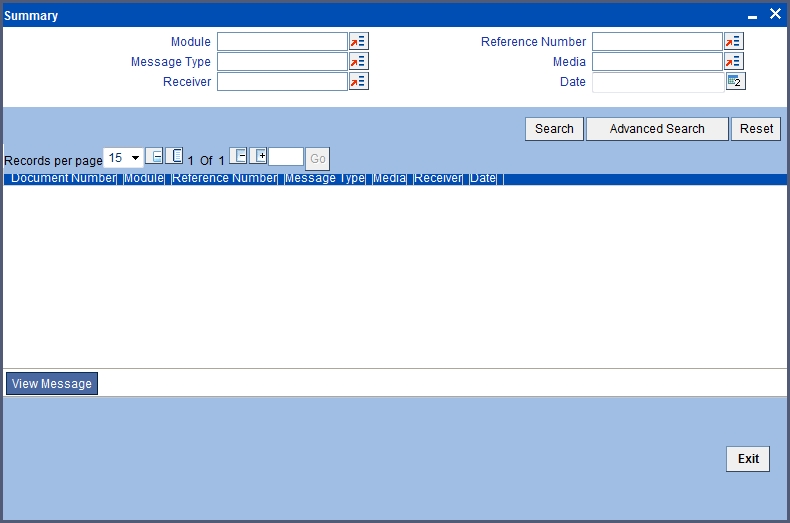
Task: Close the Summary window
Action: pyautogui.click(x=775, y=14)
